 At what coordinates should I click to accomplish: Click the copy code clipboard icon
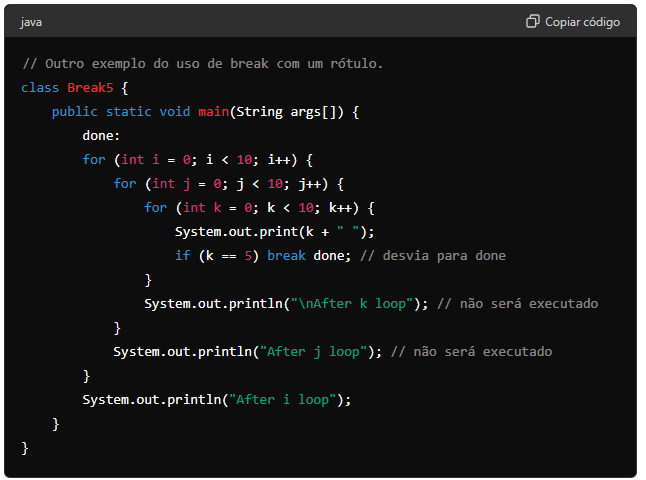(x=532, y=21)
